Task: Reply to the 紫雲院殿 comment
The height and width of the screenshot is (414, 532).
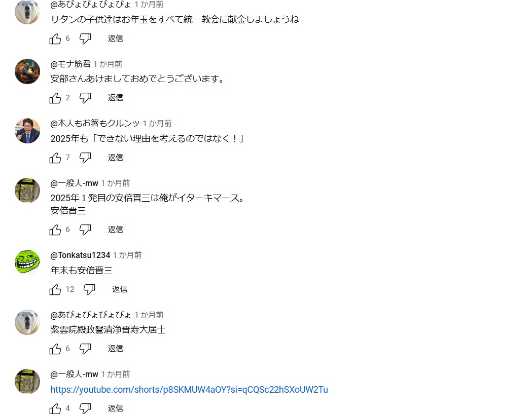Action: point(115,349)
